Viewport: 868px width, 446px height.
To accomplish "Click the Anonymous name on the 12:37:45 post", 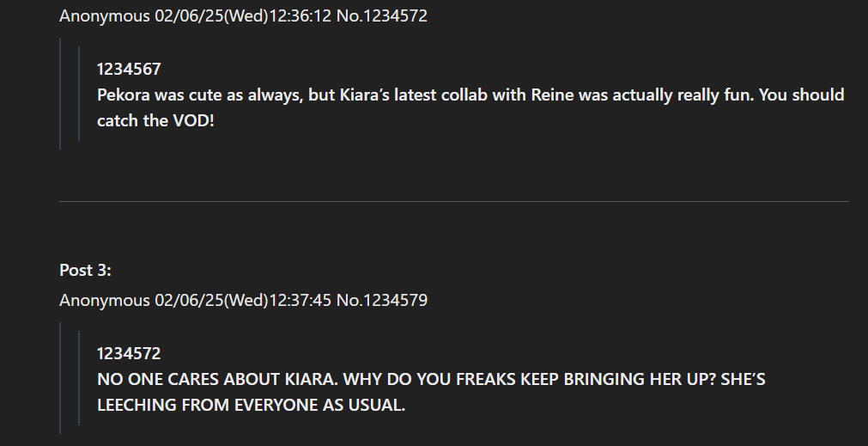I will point(105,300).
